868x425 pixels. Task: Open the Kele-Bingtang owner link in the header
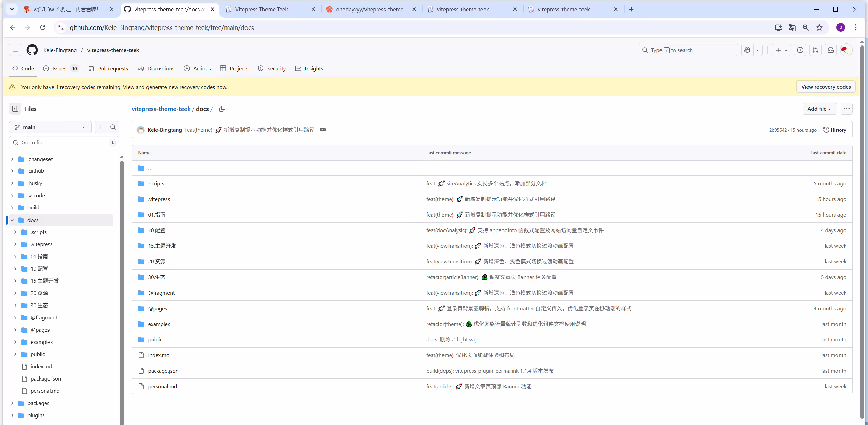(x=60, y=50)
